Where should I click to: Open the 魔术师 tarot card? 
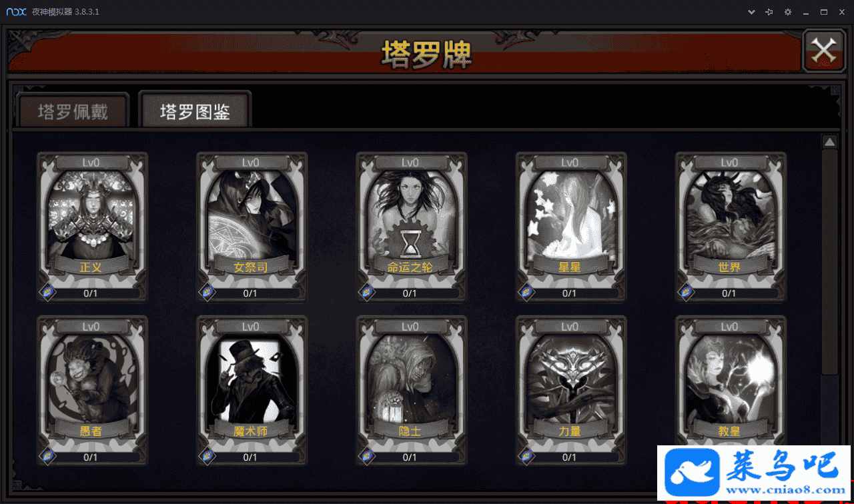[x=252, y=384]
